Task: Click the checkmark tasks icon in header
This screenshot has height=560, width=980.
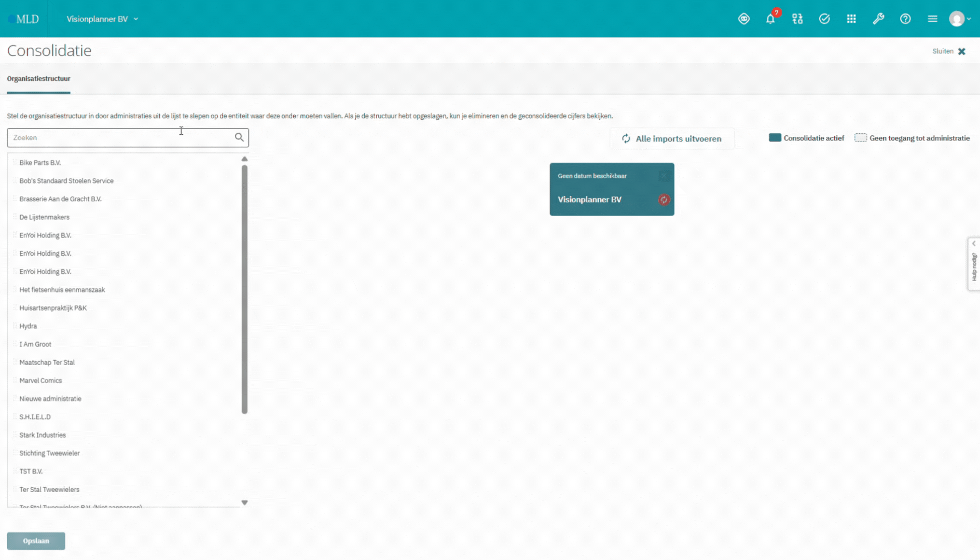Action: 824,19
